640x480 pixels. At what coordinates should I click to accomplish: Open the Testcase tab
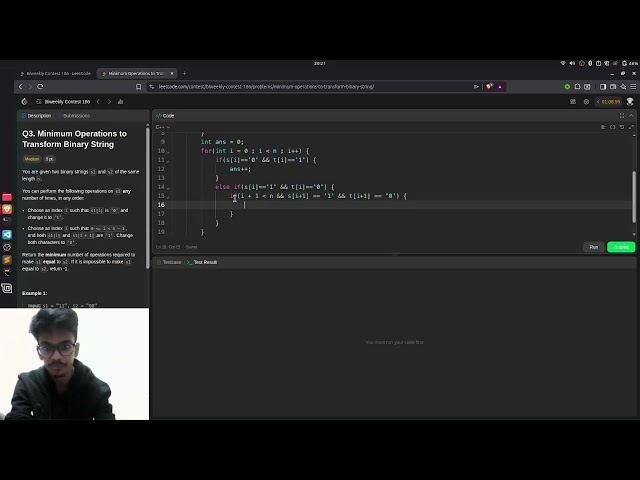pos(169,262)
